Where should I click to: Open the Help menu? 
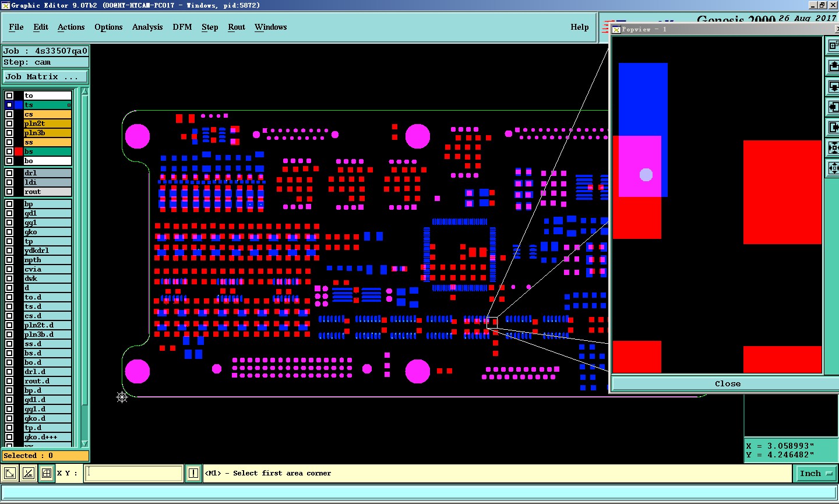(579, 27)
